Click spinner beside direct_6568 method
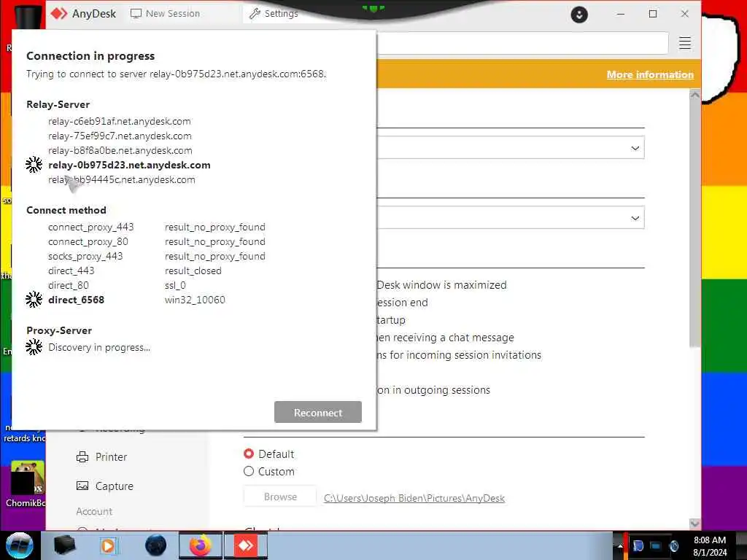The height and width of the screenshot is (560, 747). coord(34,300)
